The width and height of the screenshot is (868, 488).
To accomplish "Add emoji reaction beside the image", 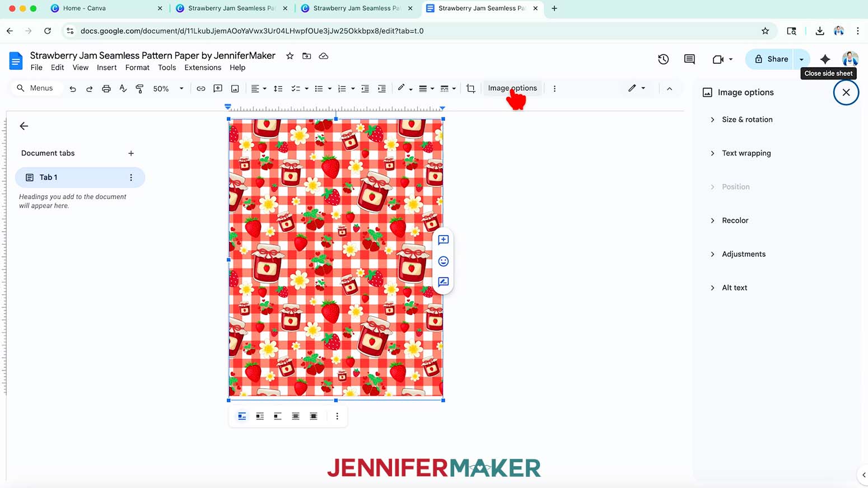I will pyautogui.click(x=443, y=261).
